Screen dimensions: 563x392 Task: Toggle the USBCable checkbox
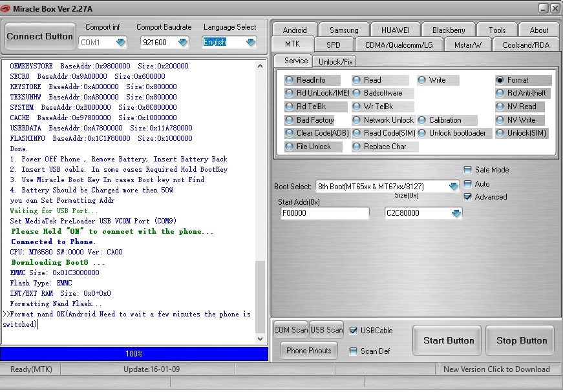coord(354,330)
